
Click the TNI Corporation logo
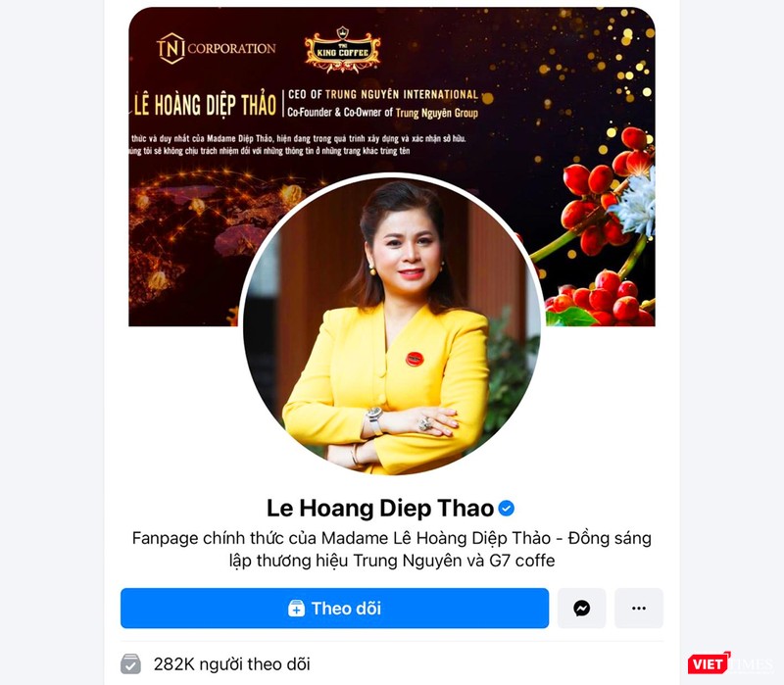(216, 48)
